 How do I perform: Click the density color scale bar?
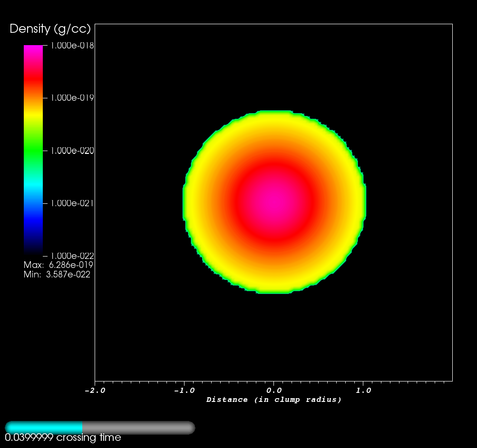click(x=33, y=150)
